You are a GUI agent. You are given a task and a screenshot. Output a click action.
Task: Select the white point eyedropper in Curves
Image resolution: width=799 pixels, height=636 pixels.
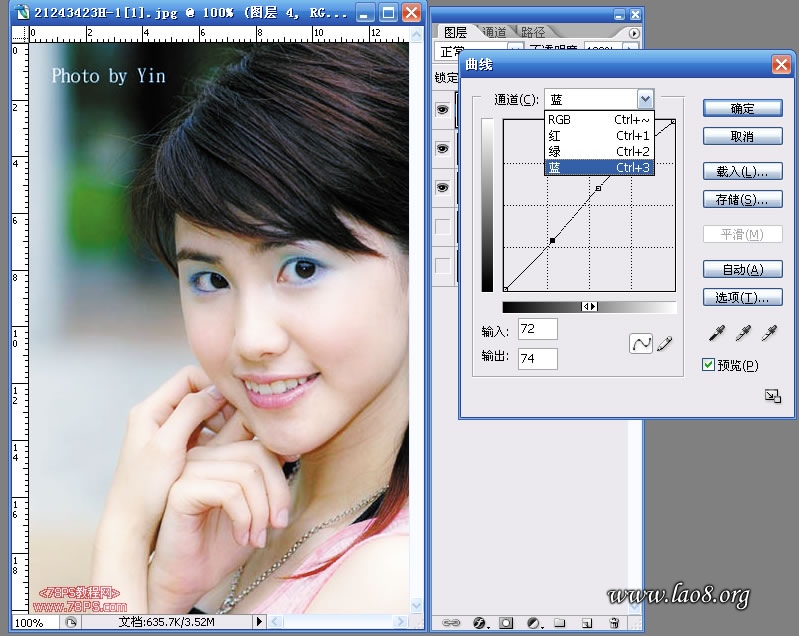pyautogui.click(x=769, y=333)
